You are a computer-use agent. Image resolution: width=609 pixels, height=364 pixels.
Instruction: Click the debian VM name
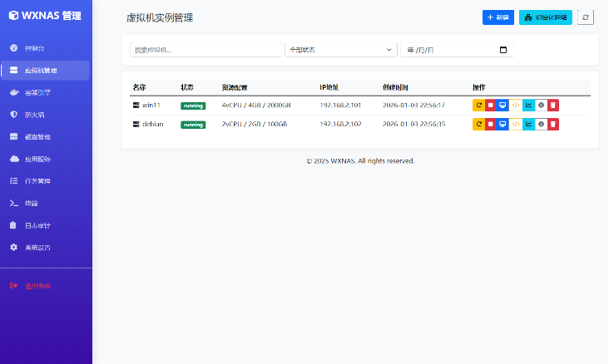(x=152, y=124)
